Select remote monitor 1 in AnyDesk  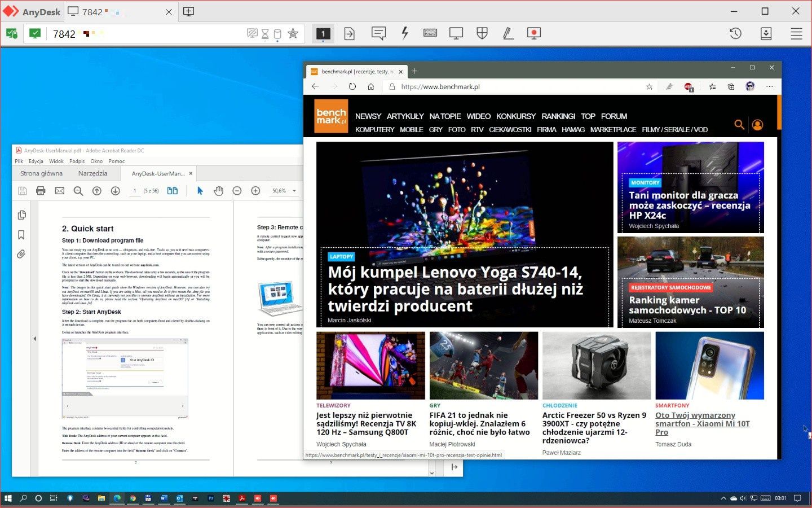tap(323, 34)
